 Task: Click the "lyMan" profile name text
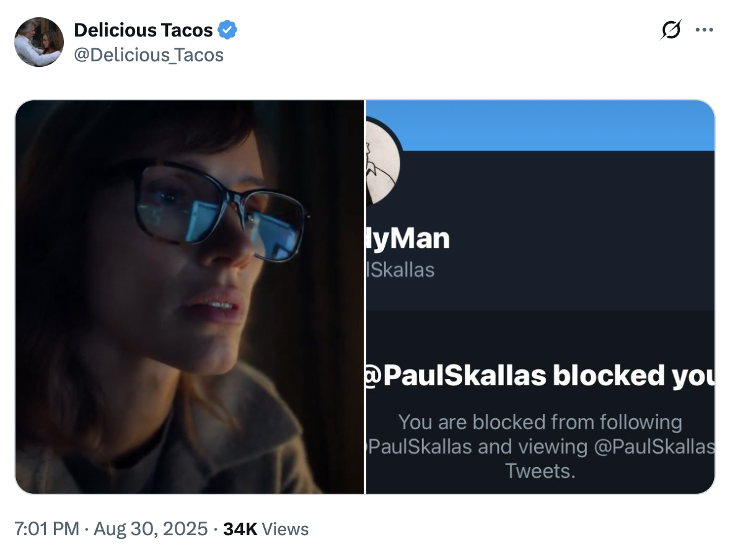409,239
